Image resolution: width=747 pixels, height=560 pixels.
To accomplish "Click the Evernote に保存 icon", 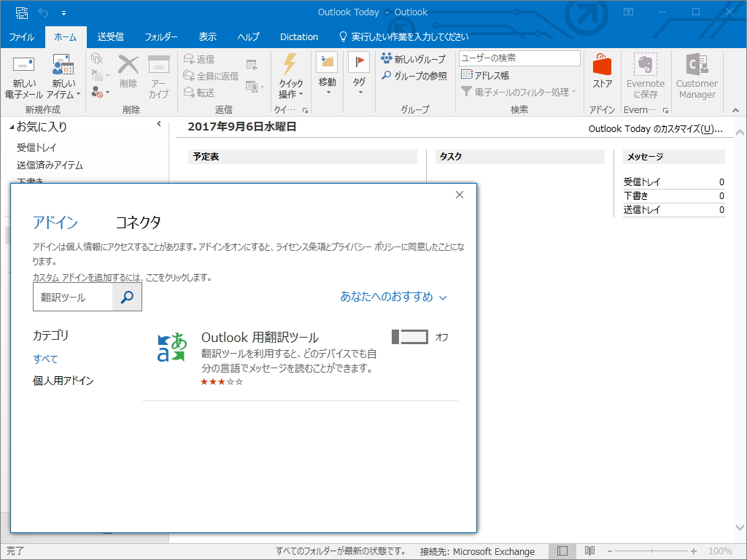I will pos(645,73).
